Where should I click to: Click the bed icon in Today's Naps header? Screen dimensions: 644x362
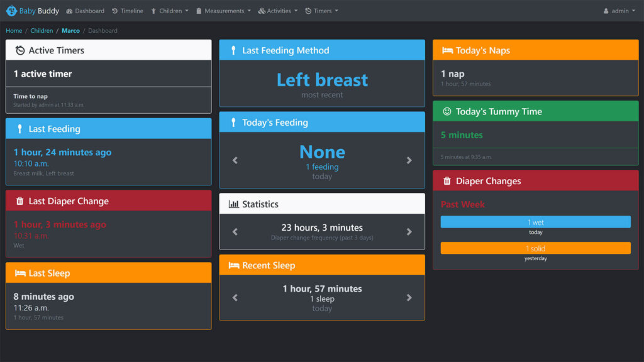tap(447, 50)
